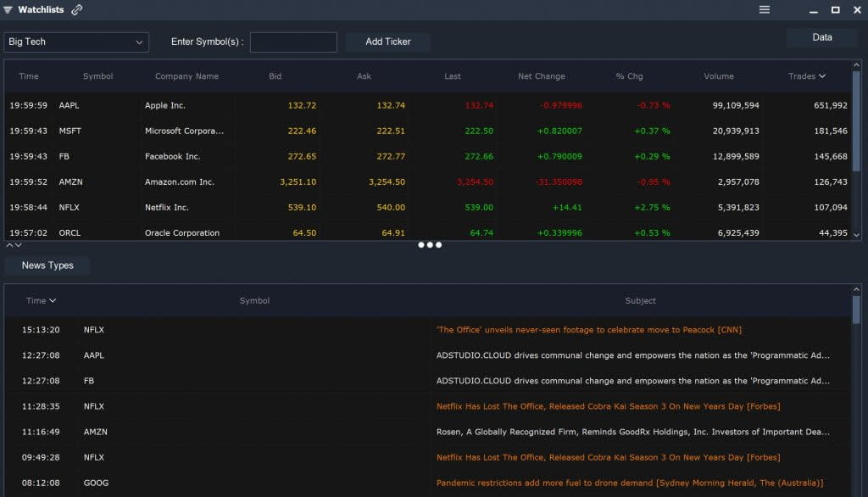Image resolution: width=868 pixels, height=497 pixels.
Task: Click the first pagination dot under the quotes
Action: point(420,245)
